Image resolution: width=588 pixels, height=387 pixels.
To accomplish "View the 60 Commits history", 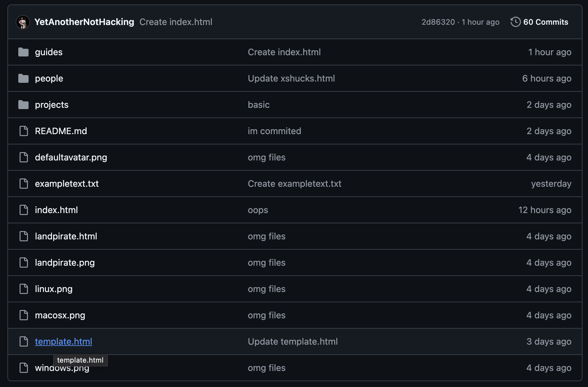I will point(546,22).
